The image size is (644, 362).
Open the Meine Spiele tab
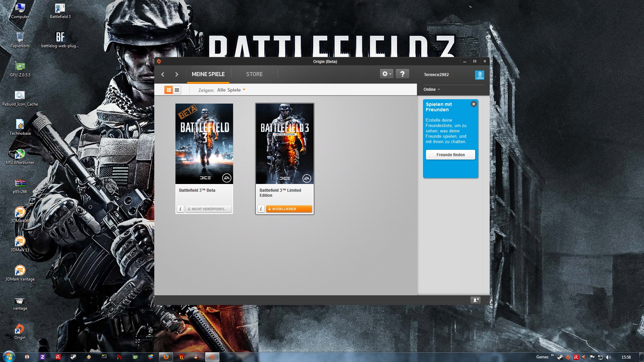tap(208, 74)
